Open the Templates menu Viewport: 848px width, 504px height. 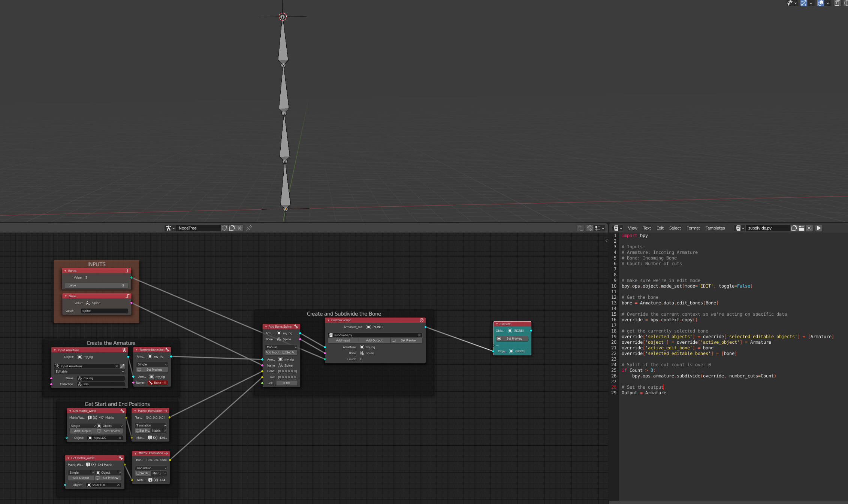pyautogui.click(x=715, y=228)
